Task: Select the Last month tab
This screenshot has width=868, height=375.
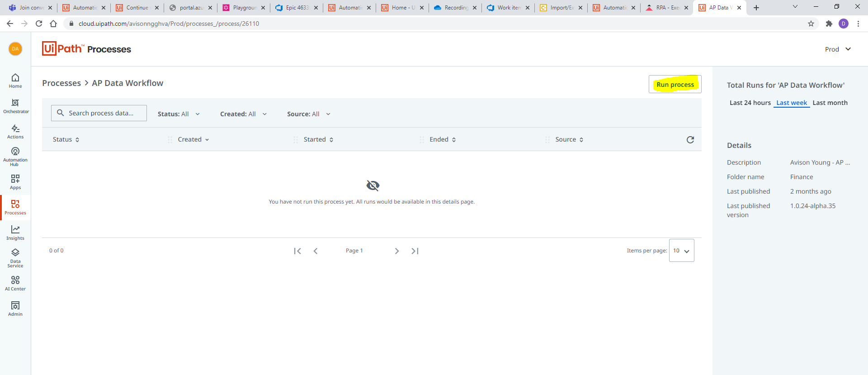Action: point(830,103)
